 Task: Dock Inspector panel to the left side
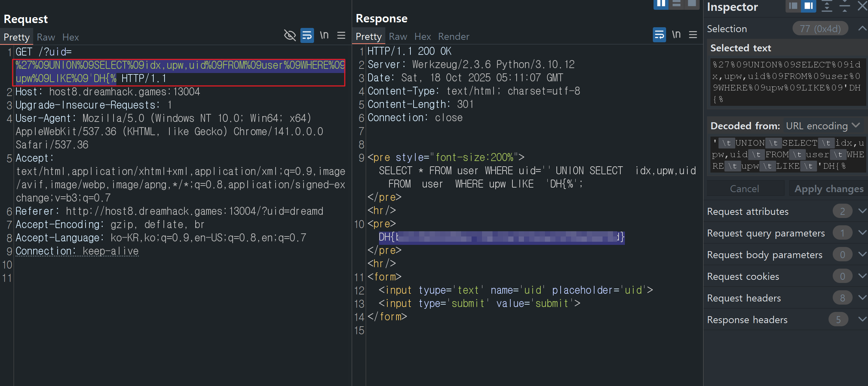point(793,6)
